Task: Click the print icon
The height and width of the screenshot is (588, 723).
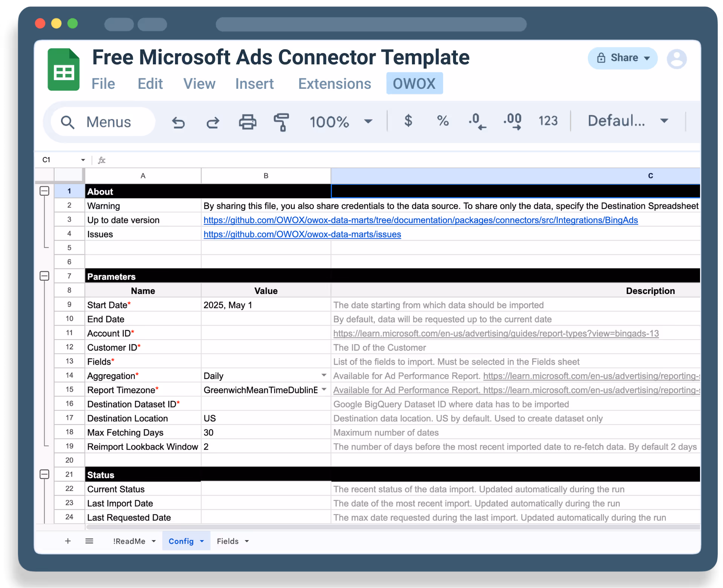Action: tap(247, 122)
